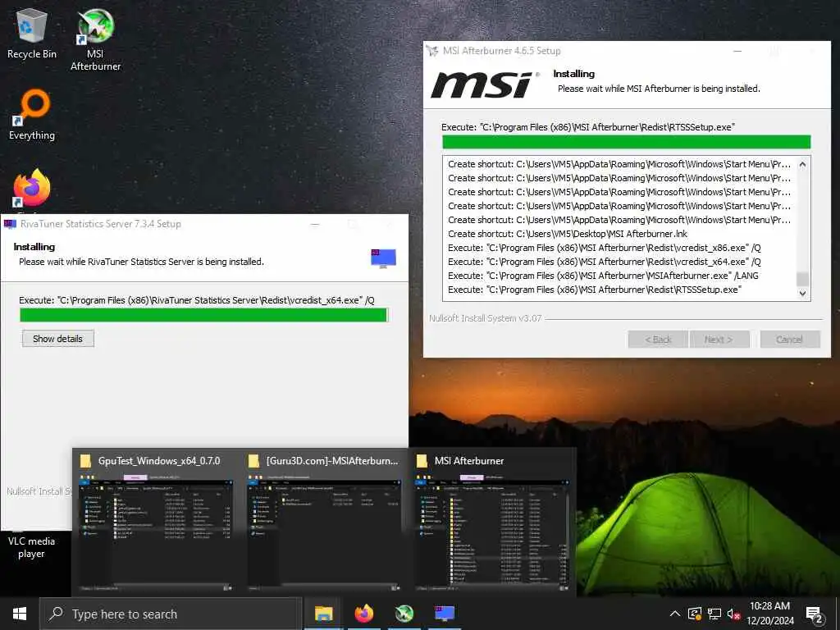
Task: Click the install log scrollbar thumb
Action: tap(802, 279)
